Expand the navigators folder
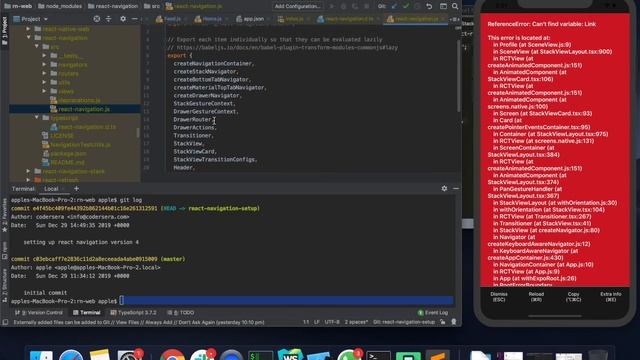 44,64
